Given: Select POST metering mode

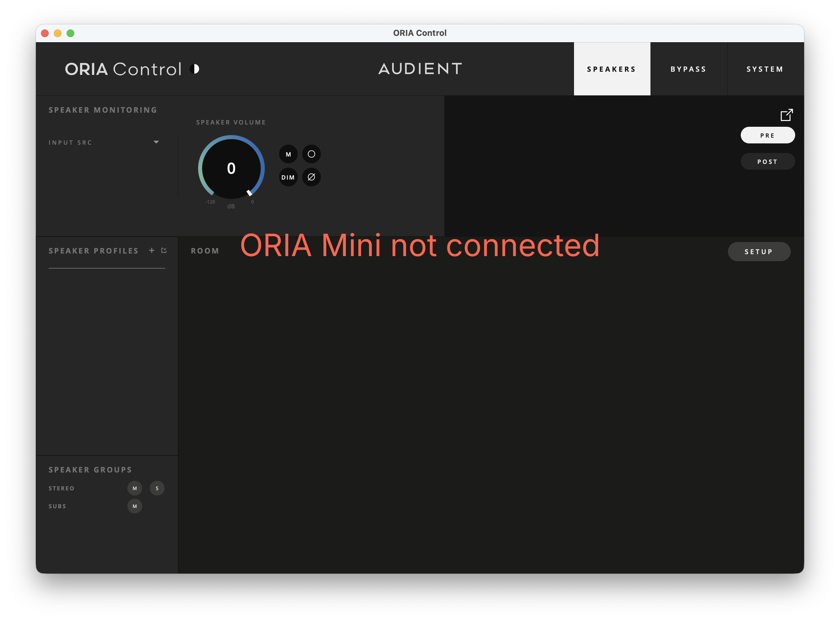Looking at the screenshot, I should pos(767,162).
